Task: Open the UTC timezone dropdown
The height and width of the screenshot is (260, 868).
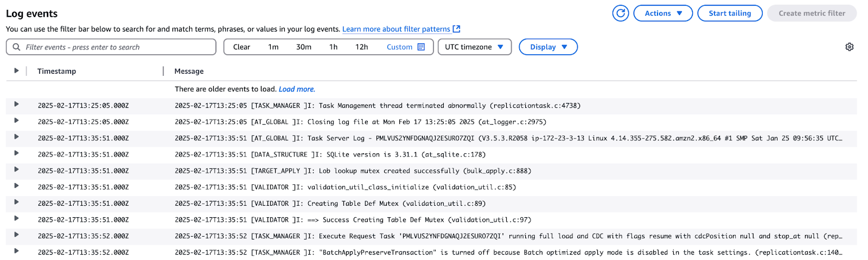Action: point(475,47)
